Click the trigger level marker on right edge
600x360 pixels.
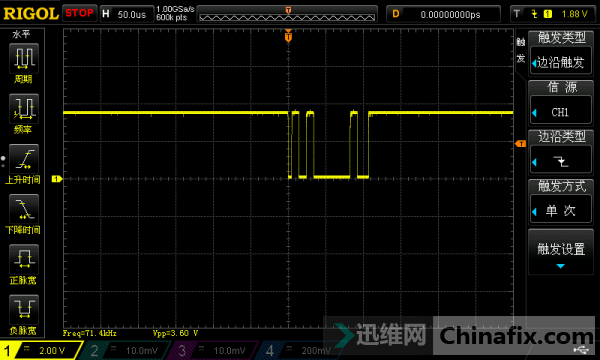point(520,143)
